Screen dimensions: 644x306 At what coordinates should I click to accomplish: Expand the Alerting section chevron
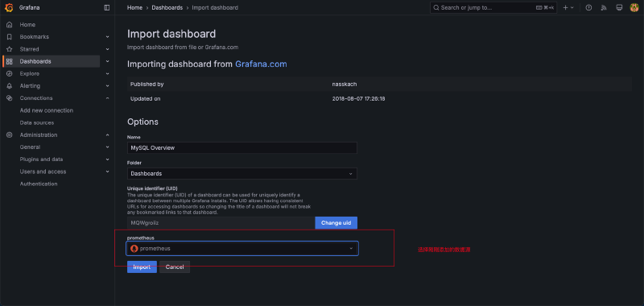click(108, 86)
